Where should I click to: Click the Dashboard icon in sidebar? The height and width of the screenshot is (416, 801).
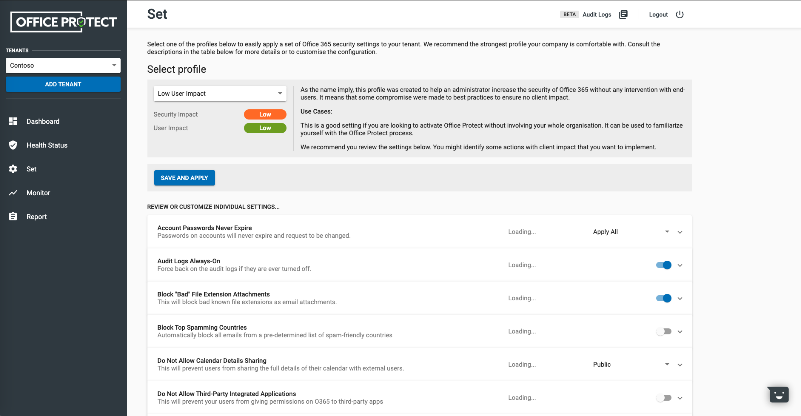13,121
